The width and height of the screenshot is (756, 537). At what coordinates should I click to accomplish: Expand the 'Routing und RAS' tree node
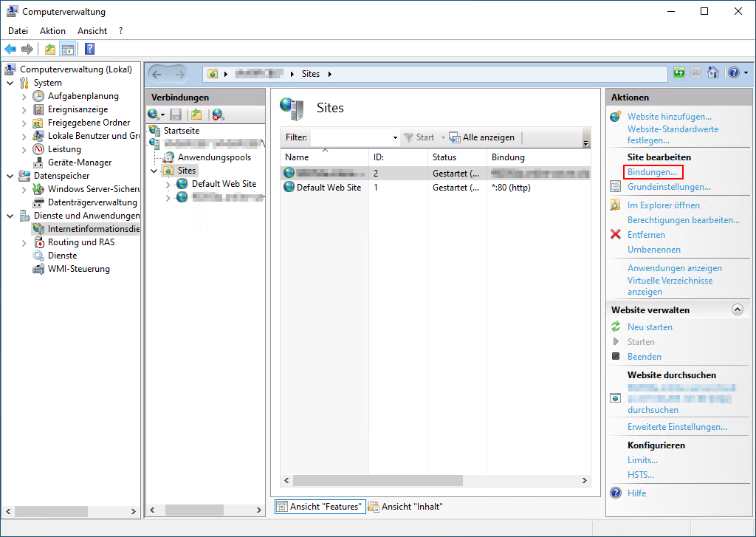23,242
